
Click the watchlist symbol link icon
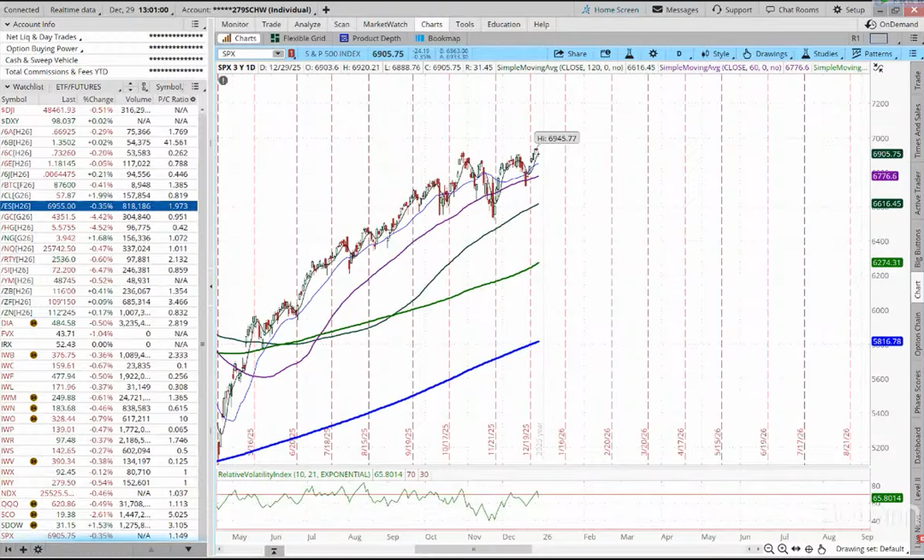point(145,86)
